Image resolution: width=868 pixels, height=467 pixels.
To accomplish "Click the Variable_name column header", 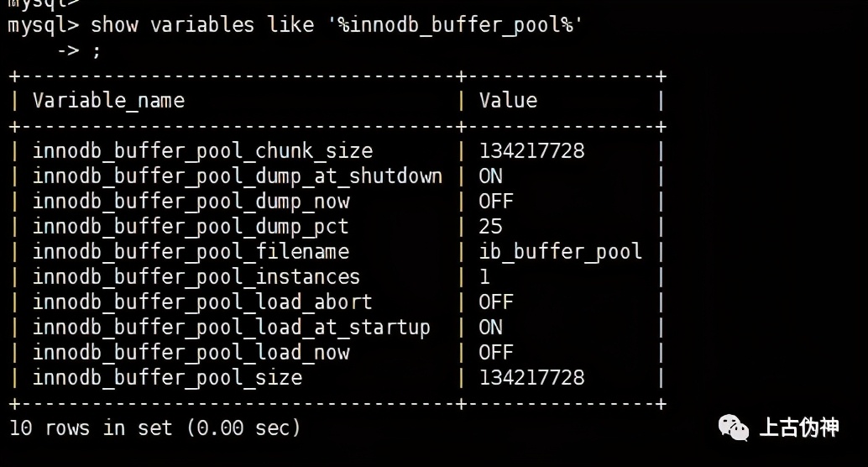I will click(x=108, y=101).
